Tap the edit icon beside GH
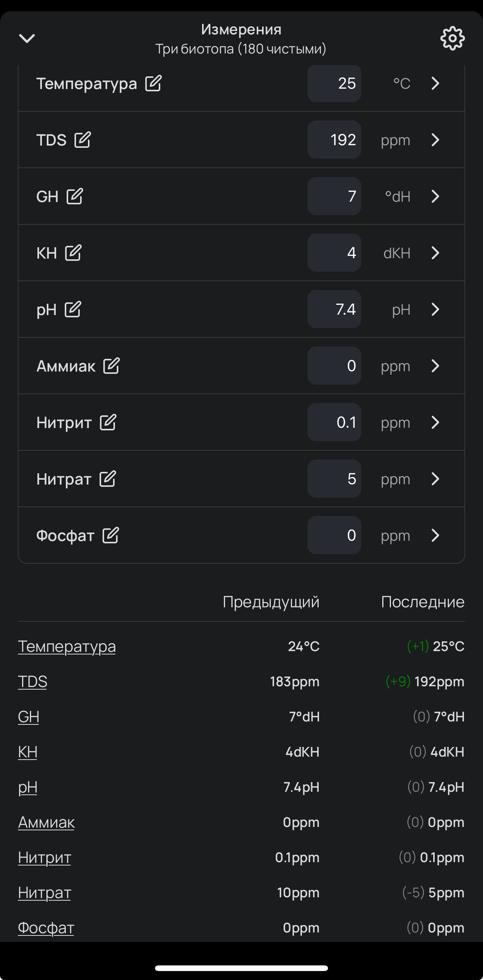The height and width of the screenshot is (980, 483). coord(75,196)
